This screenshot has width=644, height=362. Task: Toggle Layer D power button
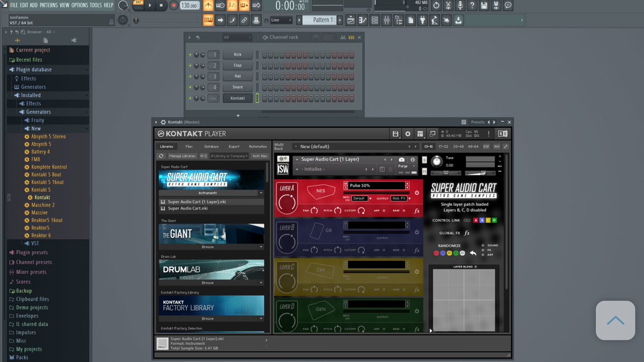point(417,311)
